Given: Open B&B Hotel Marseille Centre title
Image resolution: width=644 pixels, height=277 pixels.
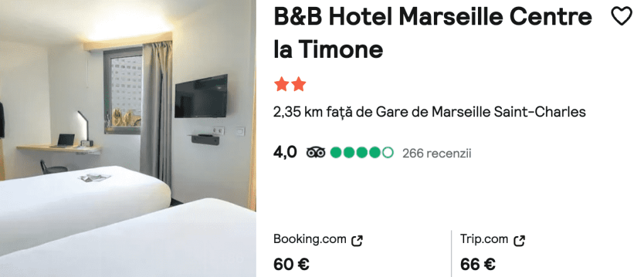Looking at the screenshot, I should 433,17.
